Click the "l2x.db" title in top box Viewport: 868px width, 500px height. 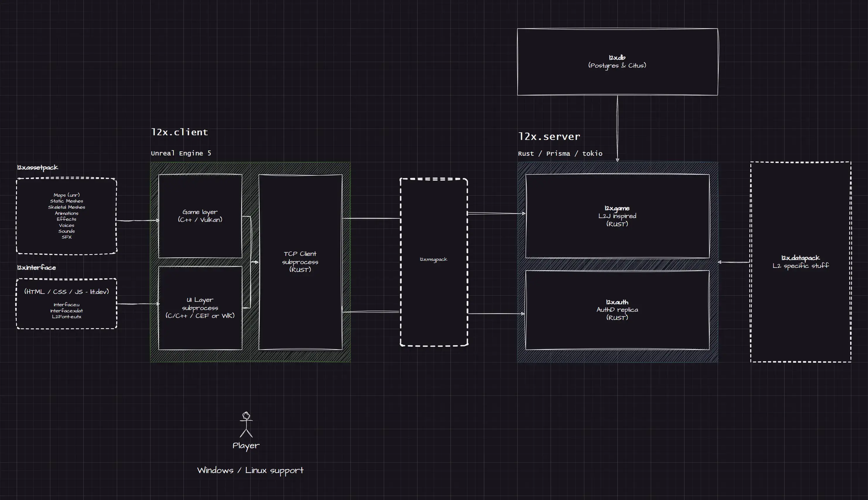pos(617,57)
